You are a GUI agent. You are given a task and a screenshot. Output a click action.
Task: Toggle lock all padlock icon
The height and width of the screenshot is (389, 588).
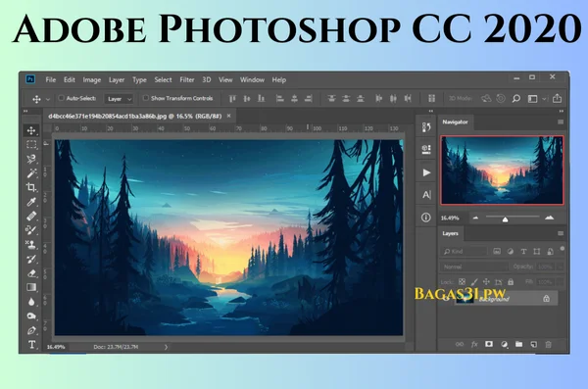point(511,282)
